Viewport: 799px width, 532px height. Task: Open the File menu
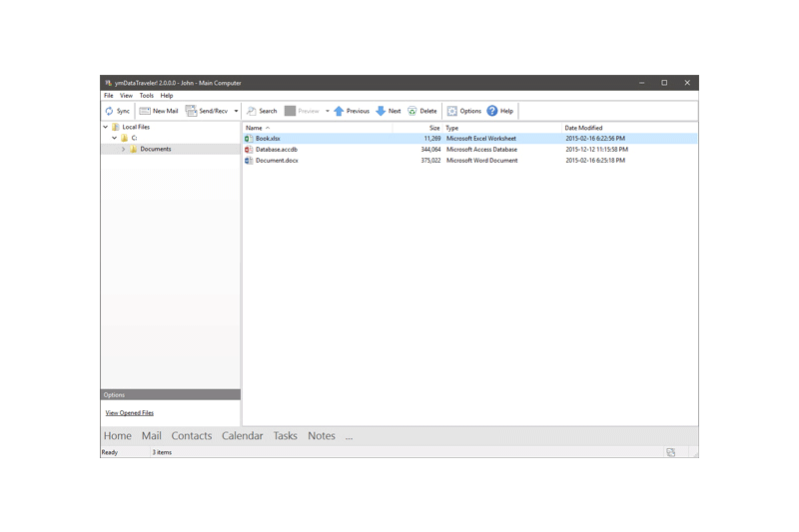click(109, 96)
